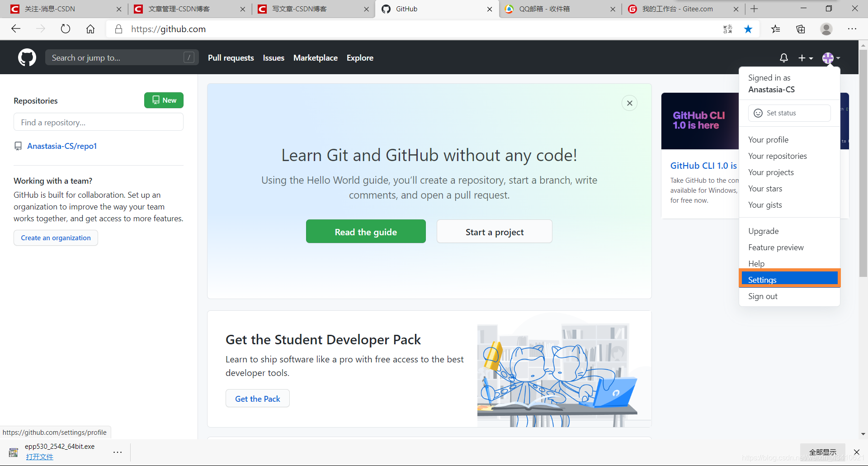Image resolution: width=868 pixels, height=466 pixels.
Task: Choose Sign out from the menu
Action: 789,296
